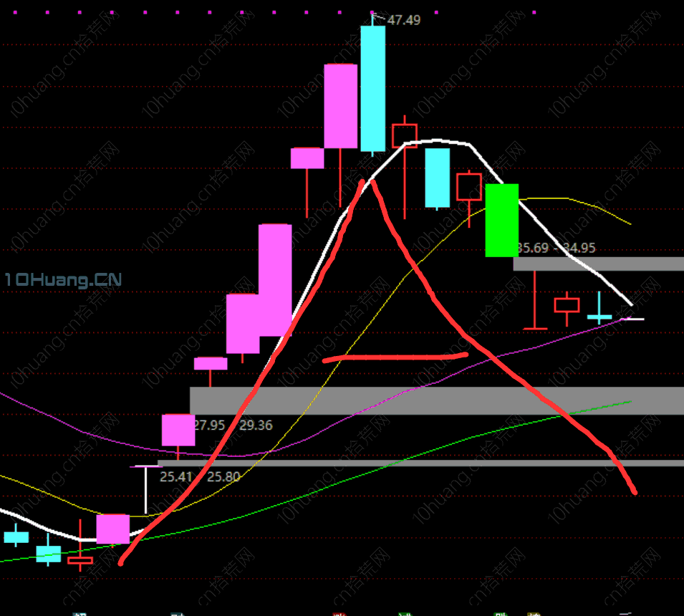Click the 27.95 price label
684x616 pixels.
coord(210,425)
